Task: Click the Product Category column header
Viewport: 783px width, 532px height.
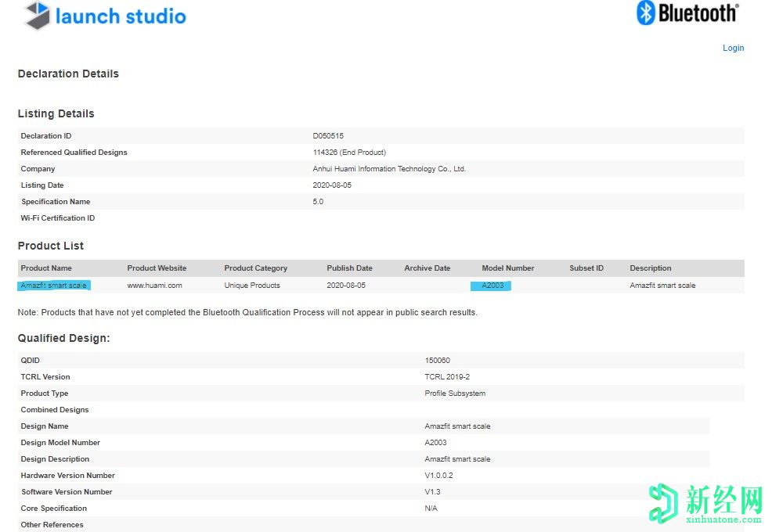Action: [255, 268]
